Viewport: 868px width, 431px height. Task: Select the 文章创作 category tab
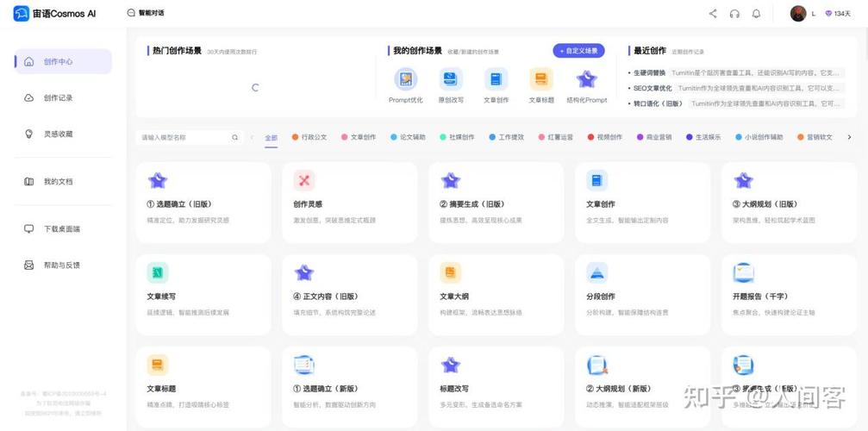[x=359, y=137]
